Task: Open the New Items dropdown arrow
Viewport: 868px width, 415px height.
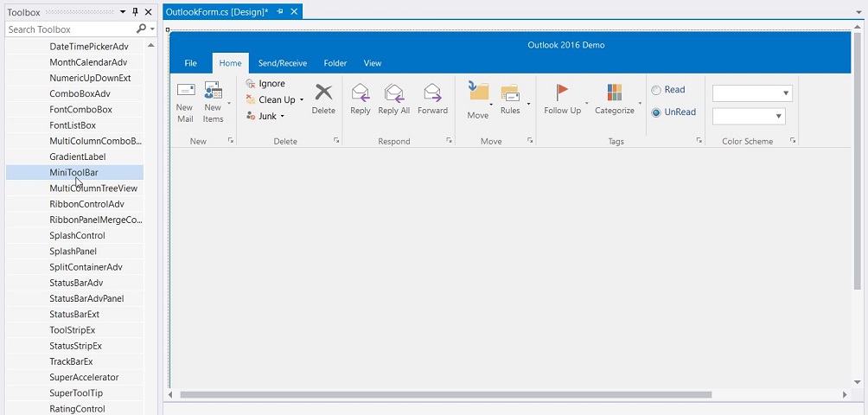Action: coord(228,103)
